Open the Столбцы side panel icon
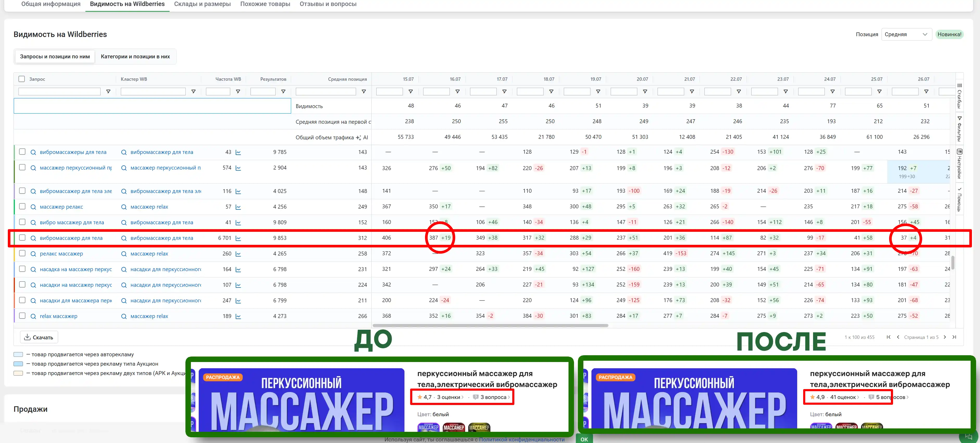Screen dimensions: 980x443 959,95
